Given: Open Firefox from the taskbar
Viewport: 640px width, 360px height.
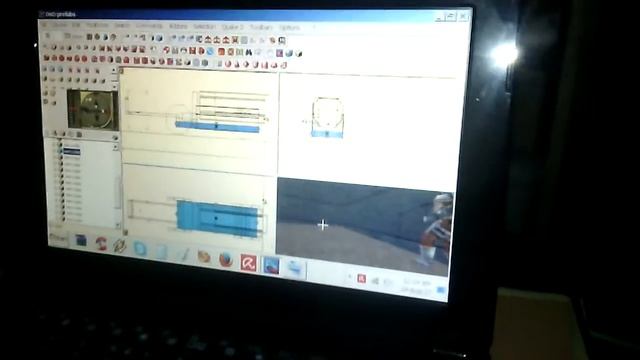Looking at the screenshot, I should pyautogui.click(x=226, y=259).
